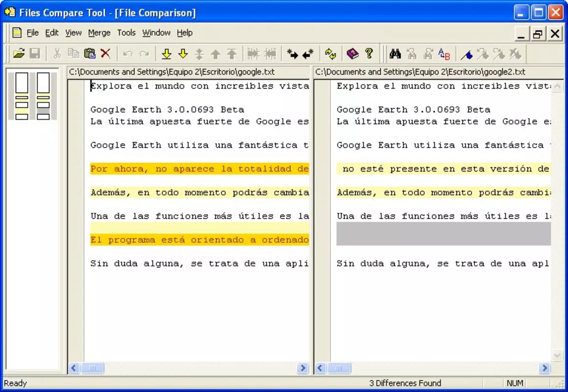Click the Open file folder icon
Image resolution: width=568 pixels, height=392 pixels.
(x=19, y=53)
